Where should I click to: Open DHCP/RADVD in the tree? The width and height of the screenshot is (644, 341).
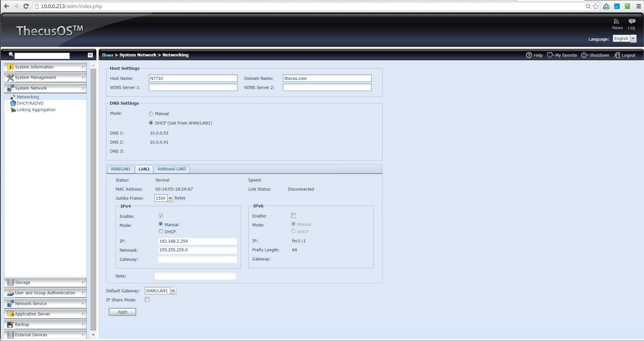coord(30,103)
